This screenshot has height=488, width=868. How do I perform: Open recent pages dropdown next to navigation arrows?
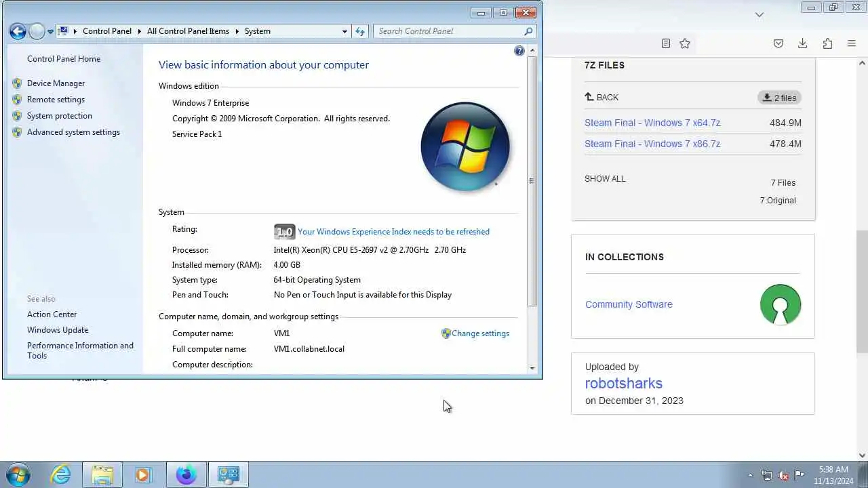50,32
